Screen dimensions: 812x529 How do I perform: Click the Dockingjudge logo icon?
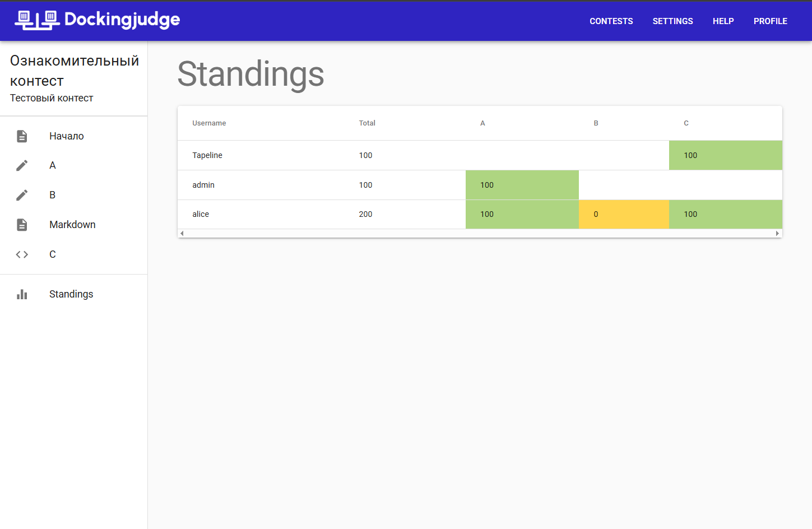point(37,20)
